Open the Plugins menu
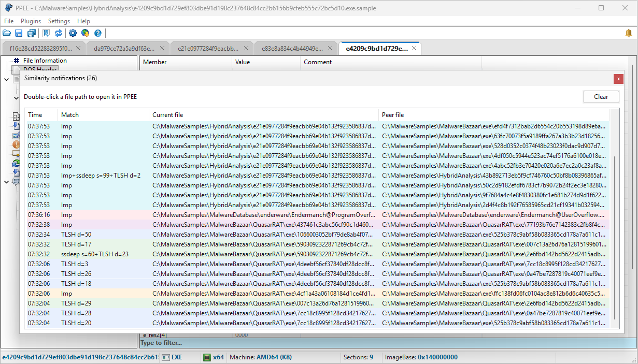Viewport: 638px width, 364px height. (x=31, y=21)
